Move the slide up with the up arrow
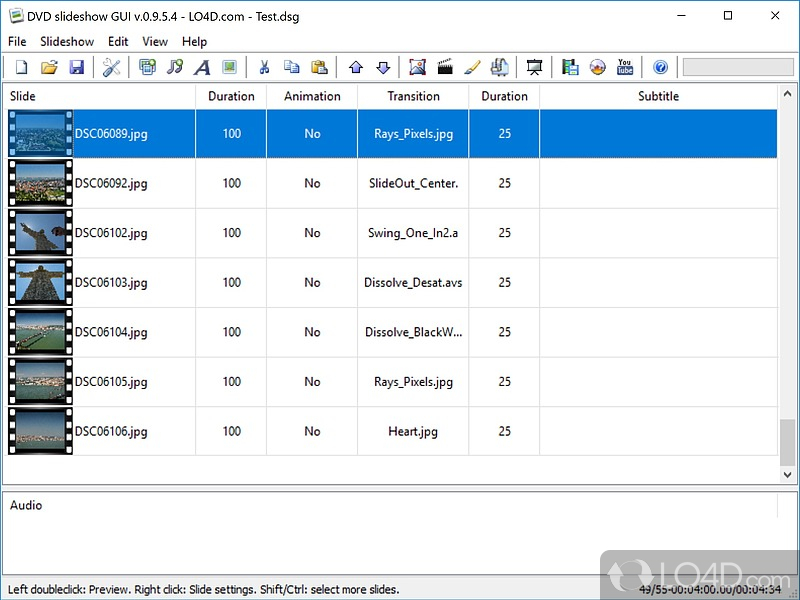Screen dimensions: 800x600 356,67
